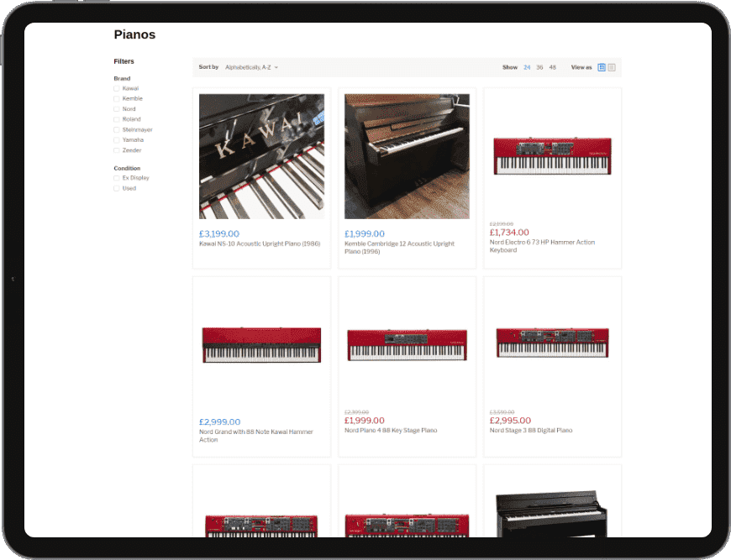Tick the Roland brand checkbox
Viewport: 731px width, 560px height.
click(x=117, y=119)
